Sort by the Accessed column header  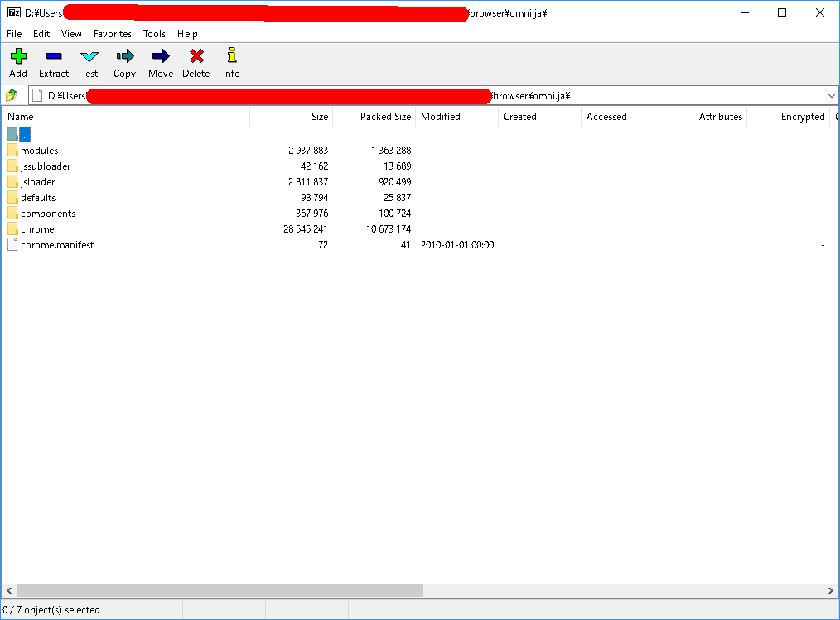click(x=622, y=117)
